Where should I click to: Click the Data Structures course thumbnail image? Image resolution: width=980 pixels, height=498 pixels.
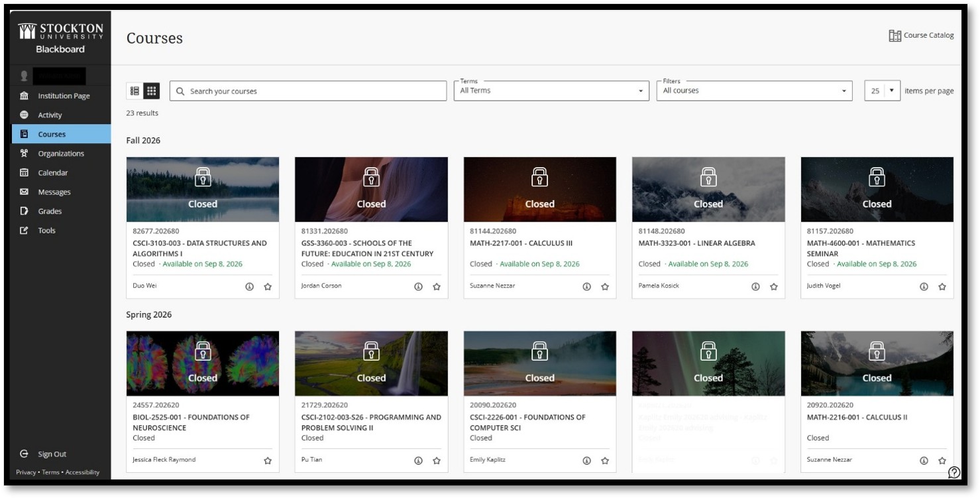coord(203,190)
